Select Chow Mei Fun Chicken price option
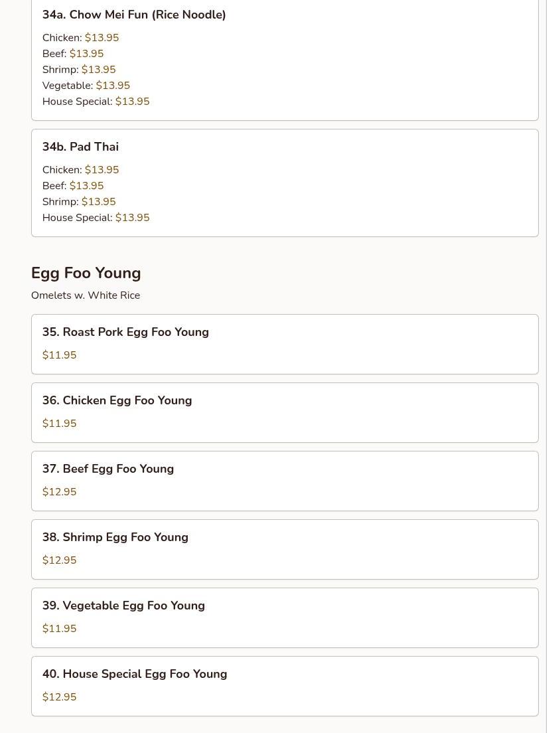Image resolution: width=560 pixels, height=733 pixels. [81, 38]
